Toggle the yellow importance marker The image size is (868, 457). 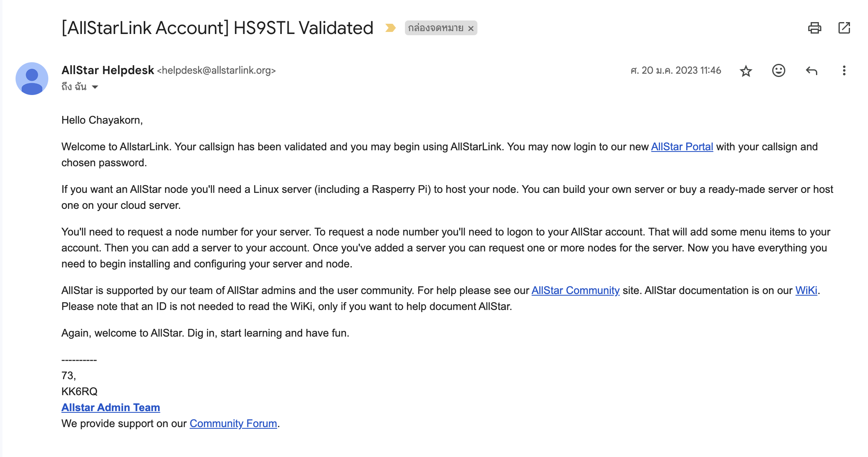coord(391,28)
